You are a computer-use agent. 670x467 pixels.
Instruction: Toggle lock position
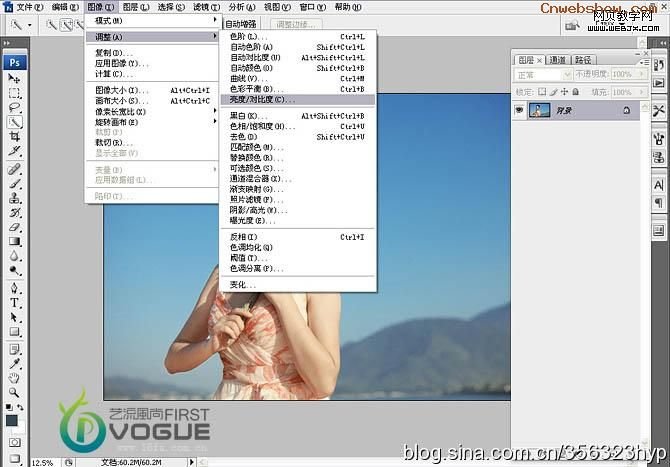point(564,91)
